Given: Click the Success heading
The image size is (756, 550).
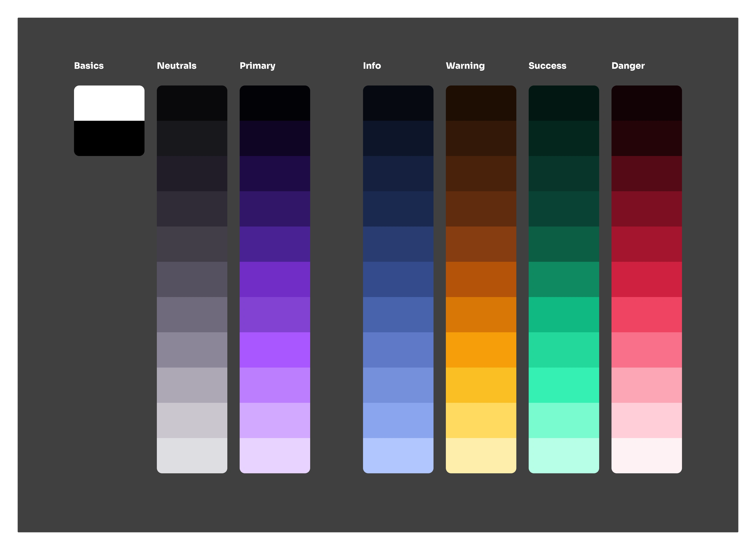Looking at the screenshot, I should (x=547, y=66).
